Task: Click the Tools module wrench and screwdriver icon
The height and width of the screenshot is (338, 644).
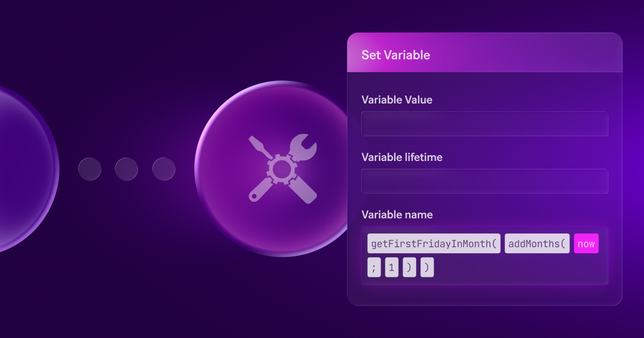Action: pyautogui.click(x=283, y=169)
